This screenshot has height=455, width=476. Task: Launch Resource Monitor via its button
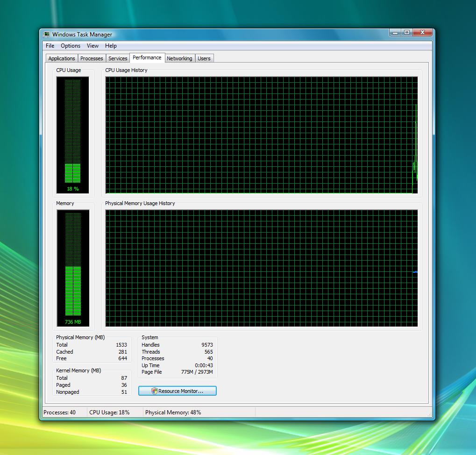coord(178,391)
